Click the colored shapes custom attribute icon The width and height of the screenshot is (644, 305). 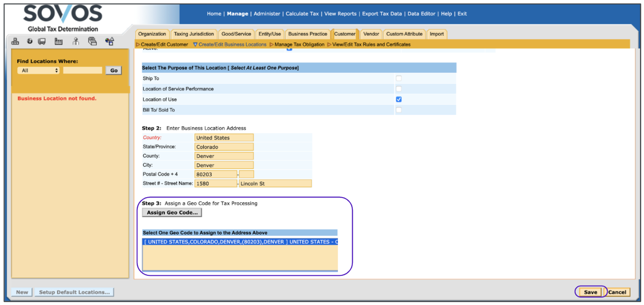click(x=110, y=42)
